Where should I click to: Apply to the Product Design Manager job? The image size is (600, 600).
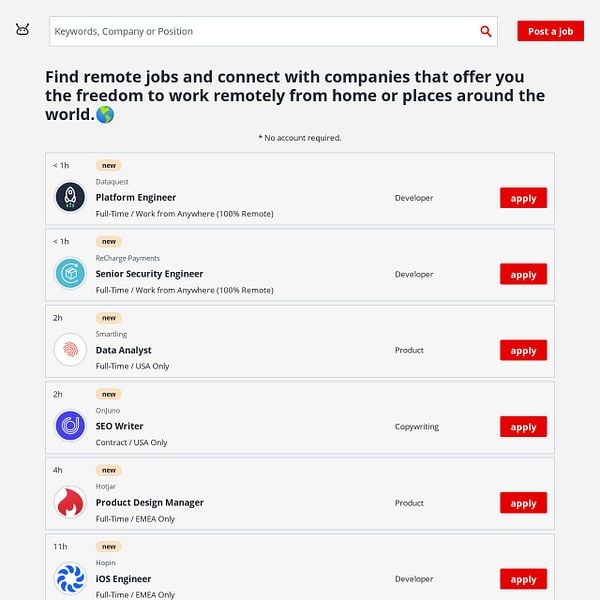523,503
